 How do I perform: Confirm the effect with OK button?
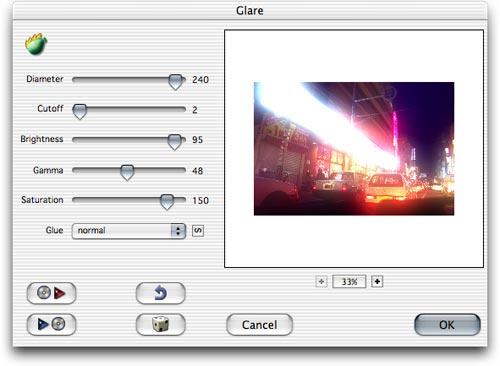(x=447, y=325)
